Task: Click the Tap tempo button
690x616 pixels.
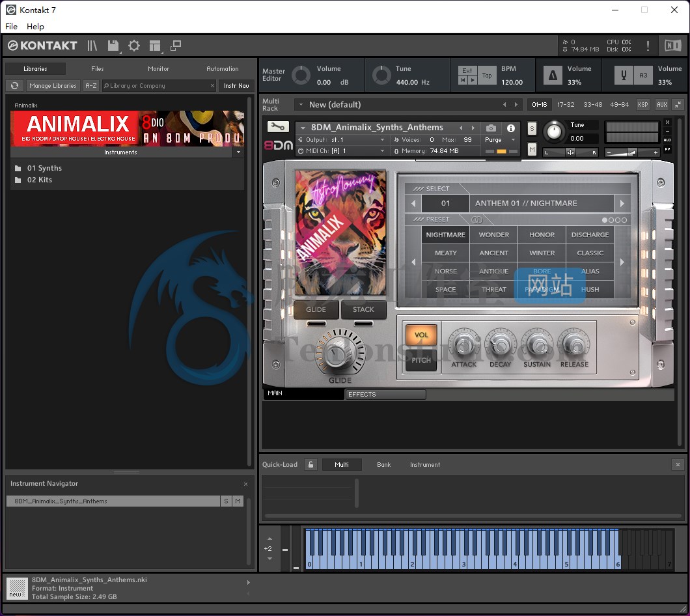Action: (x=487, y=76)
